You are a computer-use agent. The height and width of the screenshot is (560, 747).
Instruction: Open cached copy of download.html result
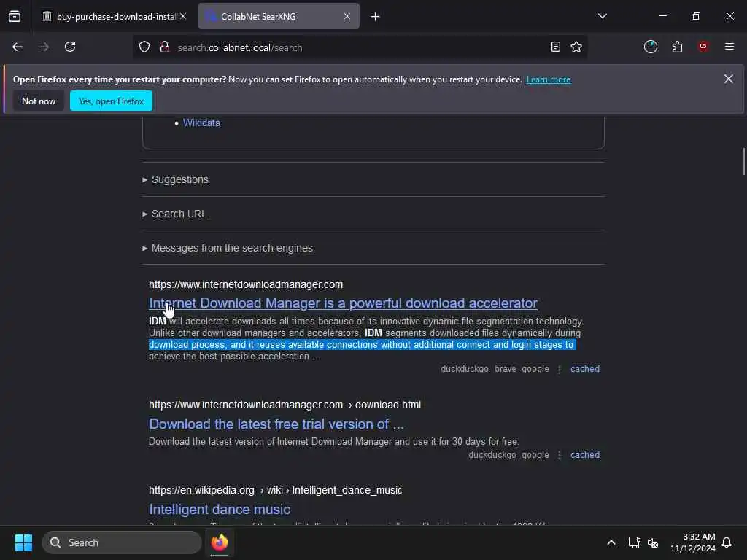pos(585,455)
